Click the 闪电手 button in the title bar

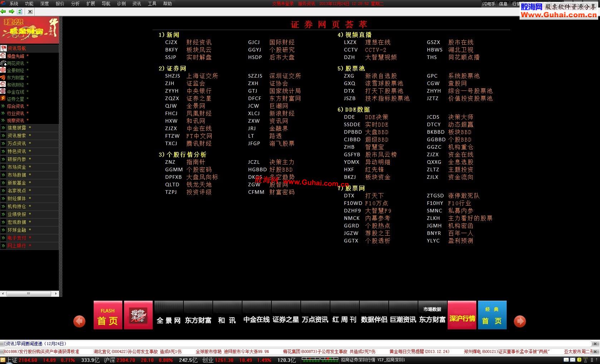[489, 4]
